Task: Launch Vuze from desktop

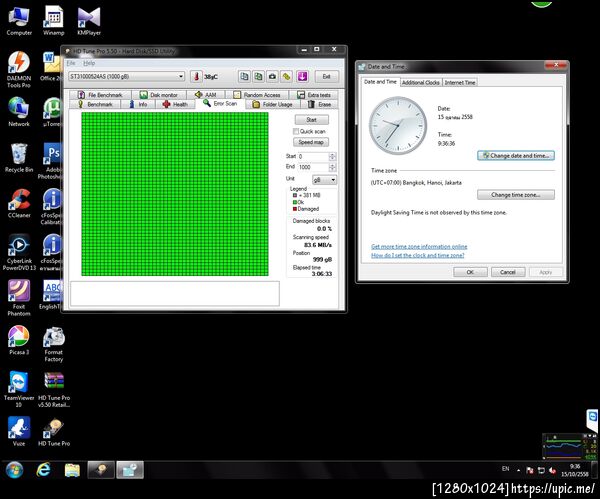Action: (19, 431)
